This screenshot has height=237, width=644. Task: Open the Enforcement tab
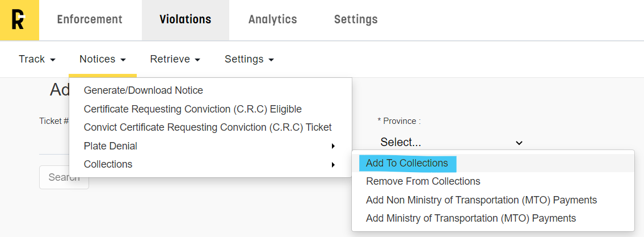click(x=90, y=20)
